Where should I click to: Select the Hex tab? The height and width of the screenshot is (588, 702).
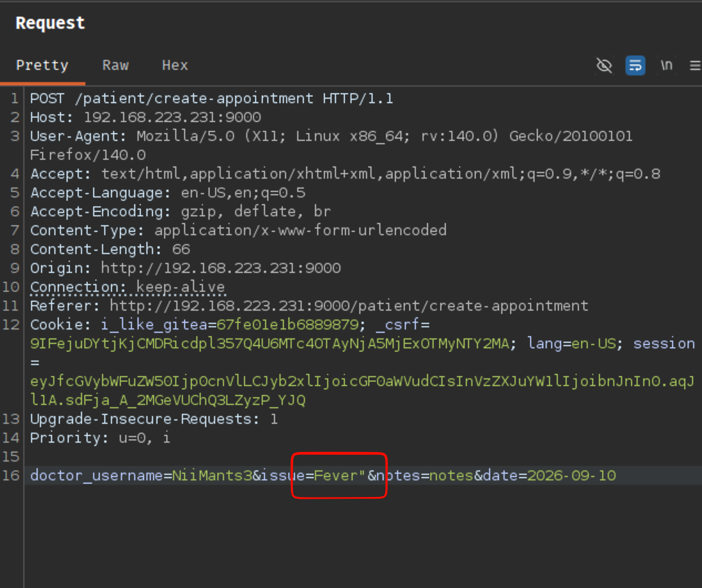click(175, 65)
